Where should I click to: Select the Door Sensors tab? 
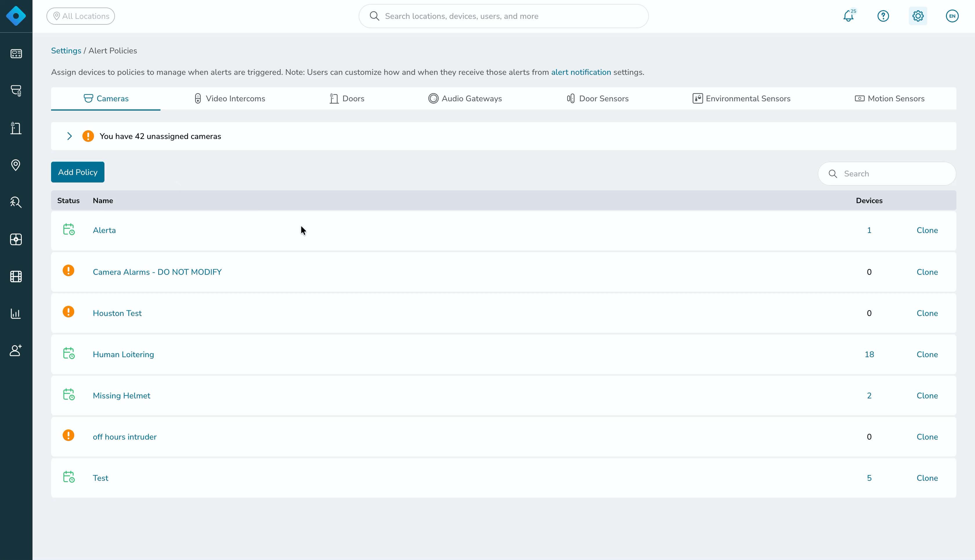598,98
